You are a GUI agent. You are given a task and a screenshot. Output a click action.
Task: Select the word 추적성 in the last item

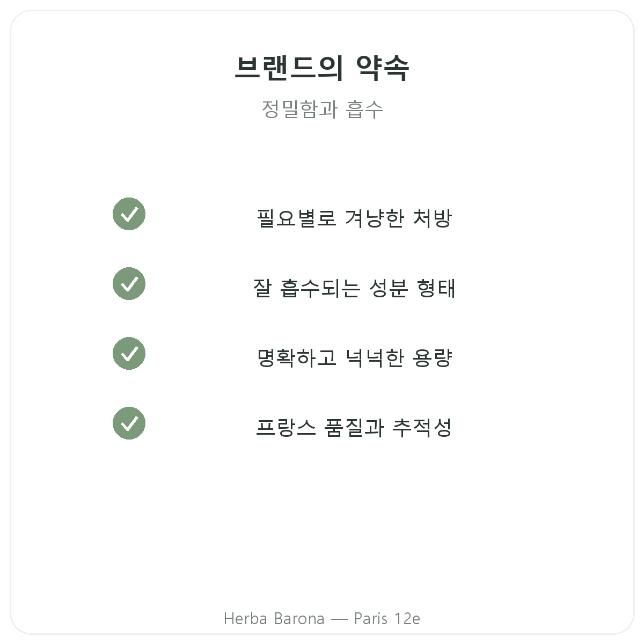422,427
